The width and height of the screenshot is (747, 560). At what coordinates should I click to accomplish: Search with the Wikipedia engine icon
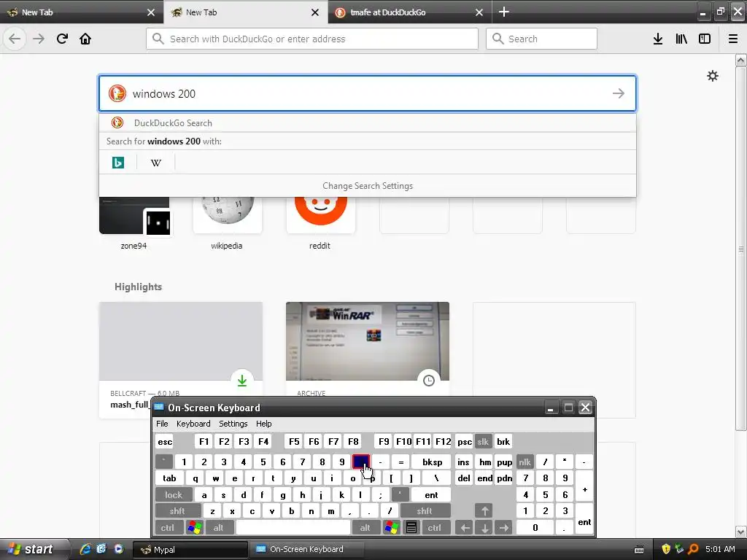[156, 163]
